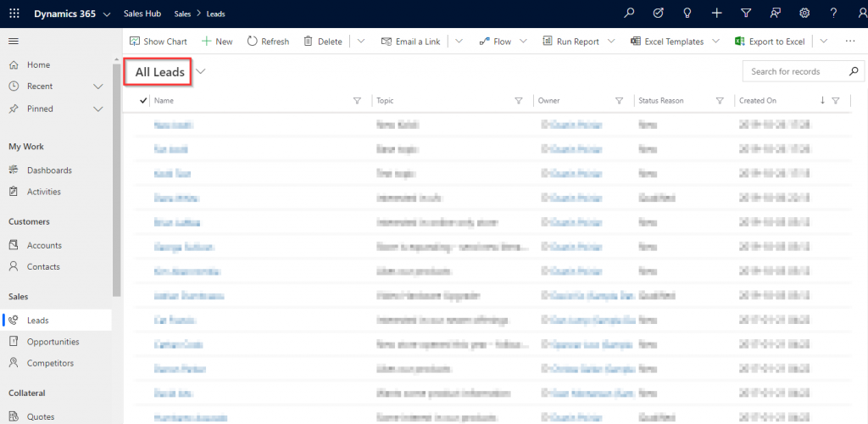This screenshot has width=868, height=424.
Task: Open the global search magnifier icon
Action: 629,14
